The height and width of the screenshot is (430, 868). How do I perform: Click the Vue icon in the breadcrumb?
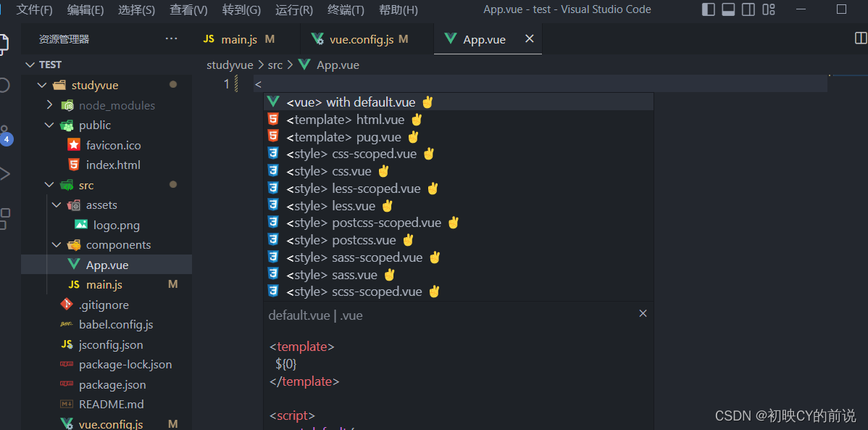304,65
